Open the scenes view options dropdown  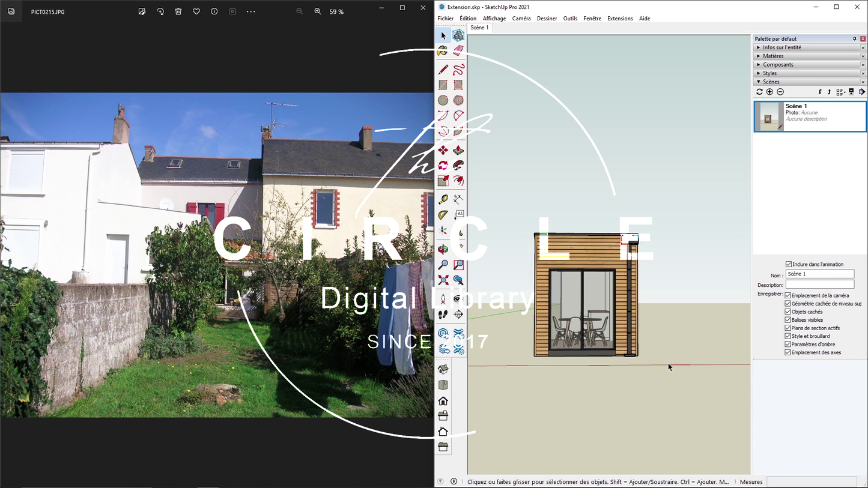(x=841, y=92)
